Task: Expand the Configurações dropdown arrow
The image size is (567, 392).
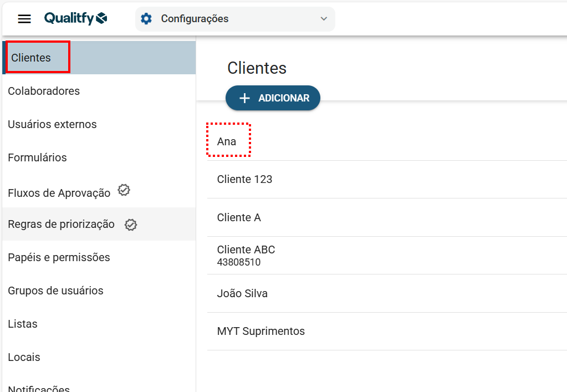Action: tap(324, 19)
